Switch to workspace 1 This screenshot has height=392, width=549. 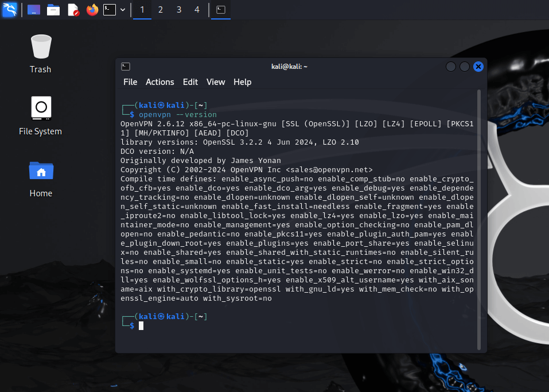click(x=142, y=10)
